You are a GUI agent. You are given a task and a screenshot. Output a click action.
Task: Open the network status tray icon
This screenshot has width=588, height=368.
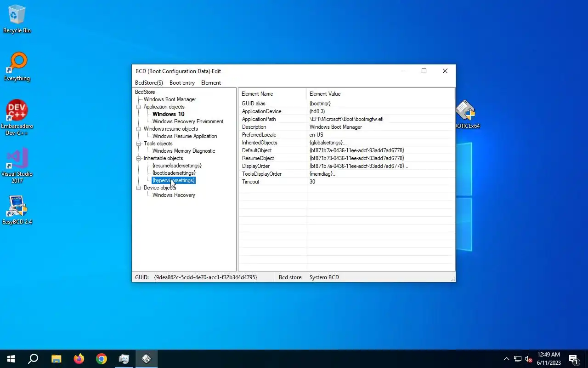click(518, 359)
